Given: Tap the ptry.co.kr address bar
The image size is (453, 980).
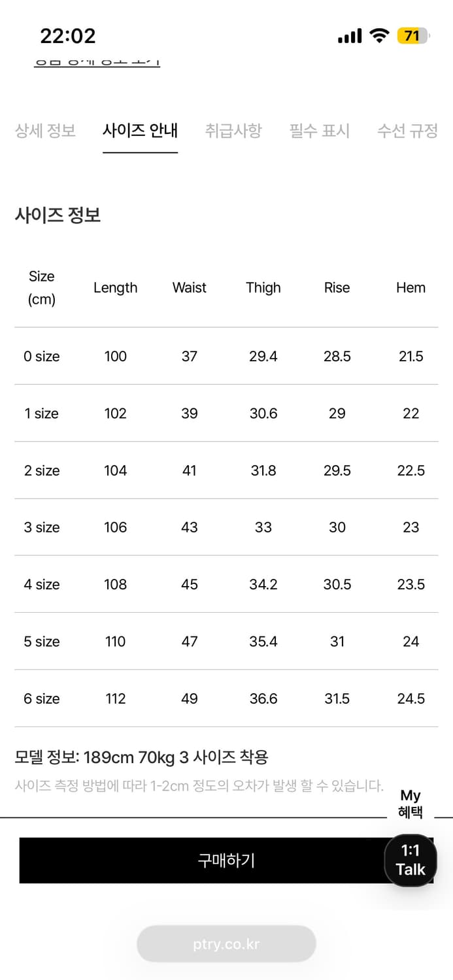Looking at the screenshot, I should pos(226,944).
